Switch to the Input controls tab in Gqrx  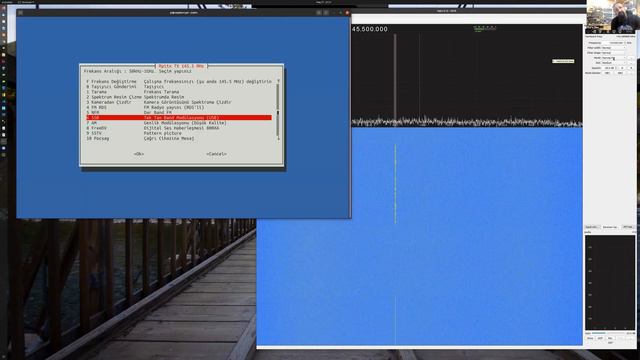592,227
